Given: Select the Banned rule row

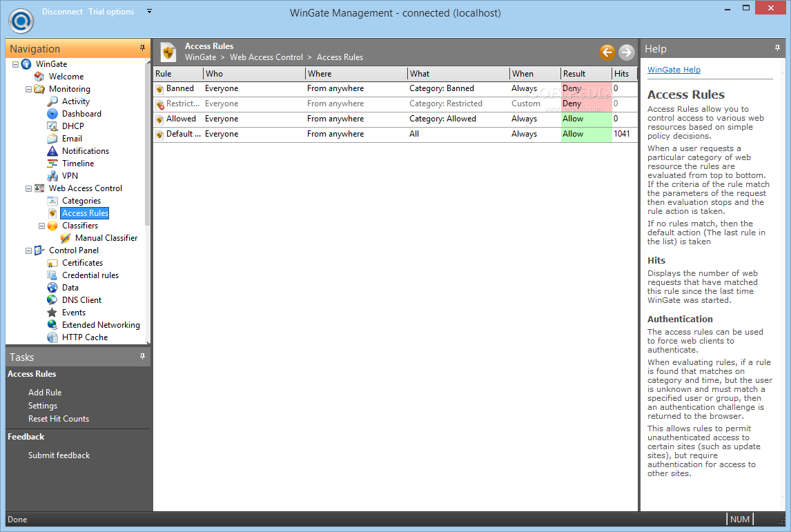Looking at the screenshot, I should pyautogui.click(x=395, y=88).
